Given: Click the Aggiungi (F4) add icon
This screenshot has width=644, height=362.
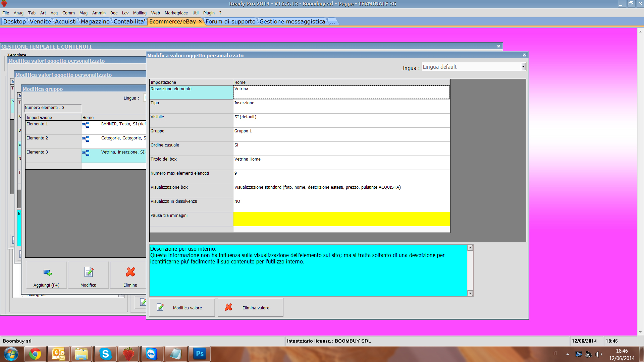Looking at the screenshot, I should pos(47,273).
